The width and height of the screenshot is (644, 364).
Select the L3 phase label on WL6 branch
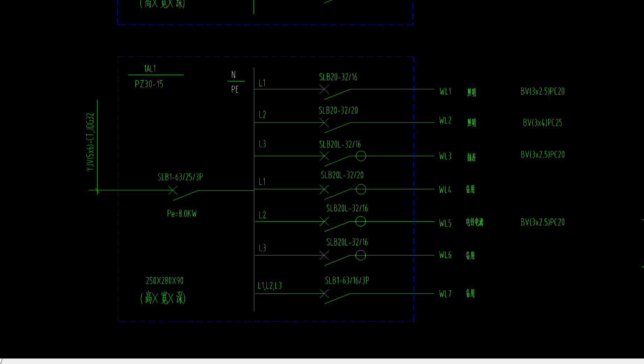pos(262,248)
